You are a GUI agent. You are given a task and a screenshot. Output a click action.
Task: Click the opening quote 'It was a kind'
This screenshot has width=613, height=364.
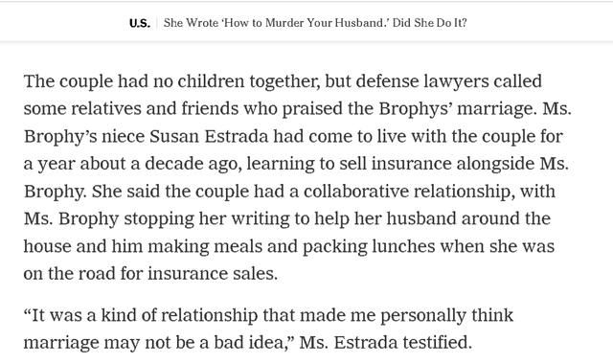pos(79,315)
